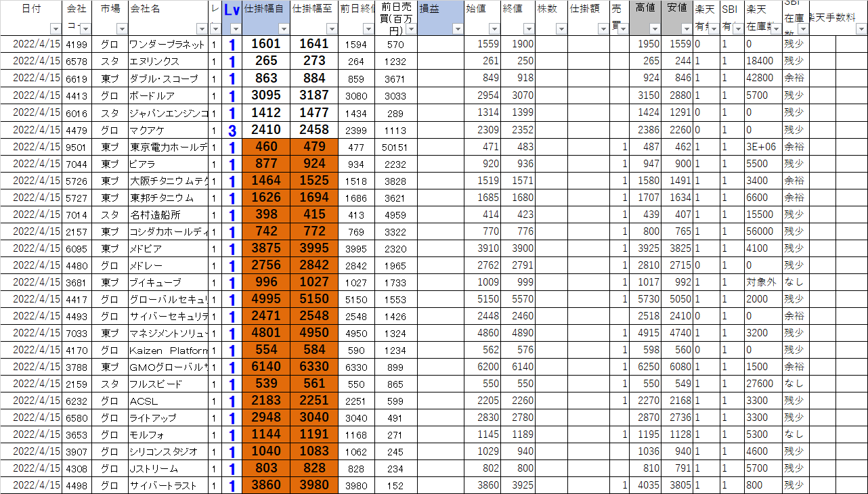Image resolution: width=868 pixels, height=494 pixels.
Task: Select the シリコンスタジオ company name cell
Action: coord(168,451)
